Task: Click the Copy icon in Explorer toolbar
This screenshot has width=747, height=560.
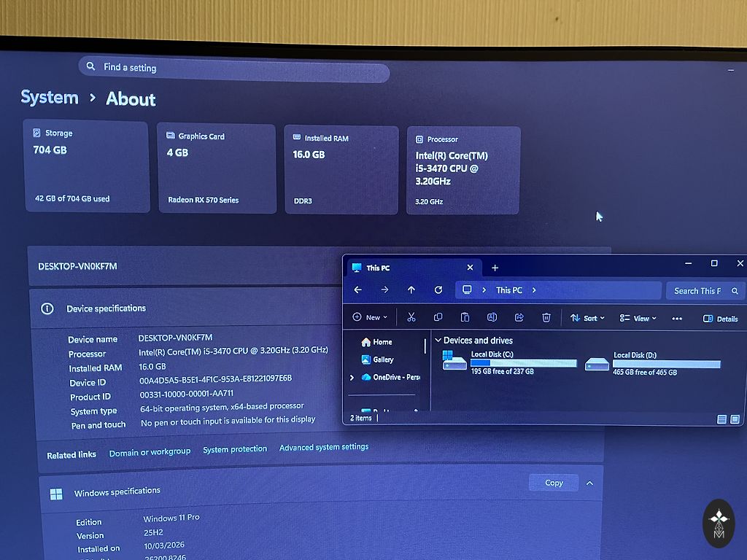Action: (x=438, y=318)
